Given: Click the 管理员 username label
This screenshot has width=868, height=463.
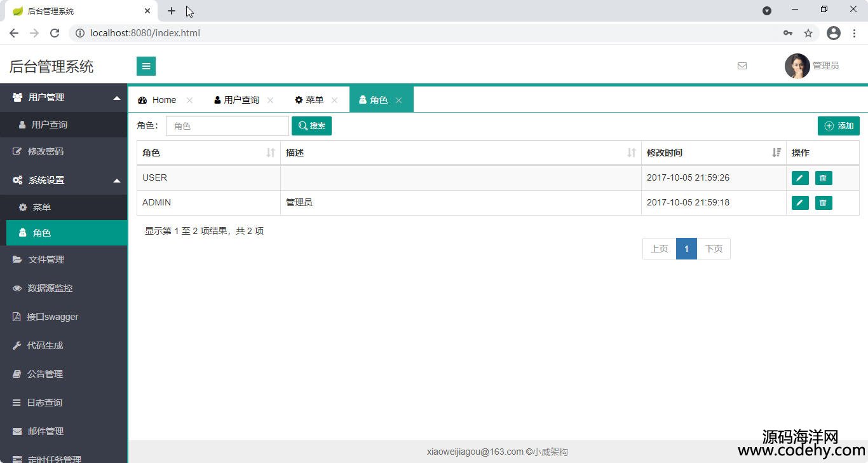Looking at the screenshot, I should point(825,66).
